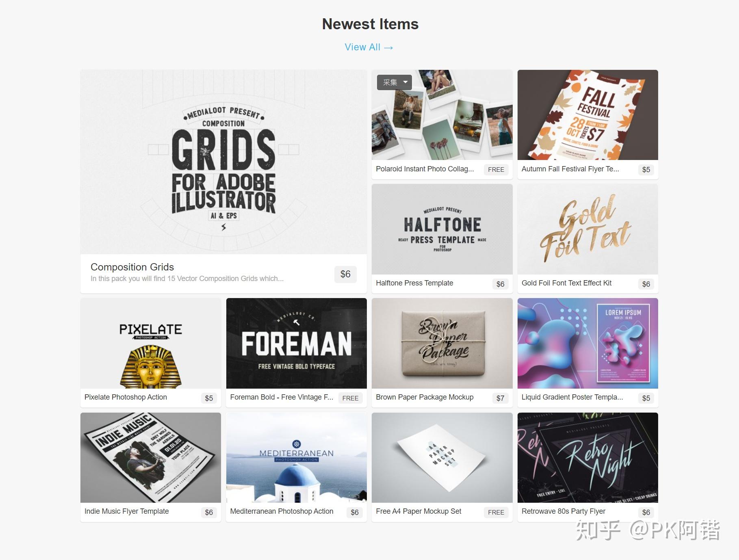The height and width of the screenshot is (560, 739).
Task: Open the View All link
Action: (x=369, y=47)
